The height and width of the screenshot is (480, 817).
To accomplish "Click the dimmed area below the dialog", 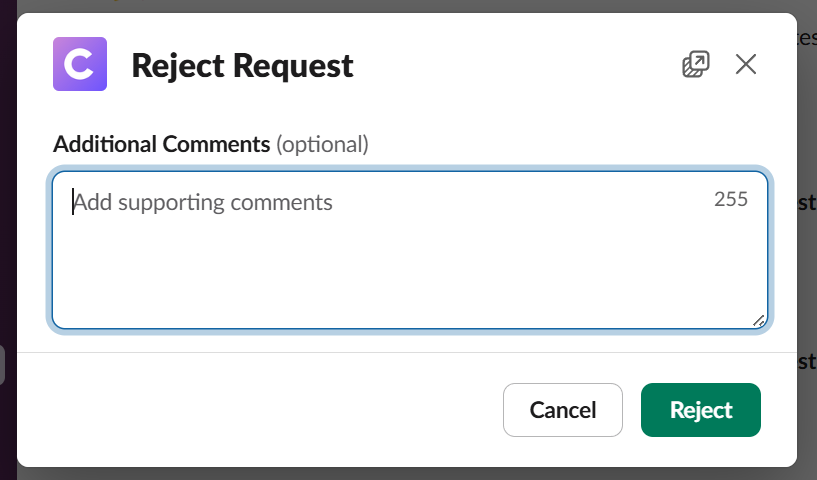I will pyautogui.click(x=400, y=473).
